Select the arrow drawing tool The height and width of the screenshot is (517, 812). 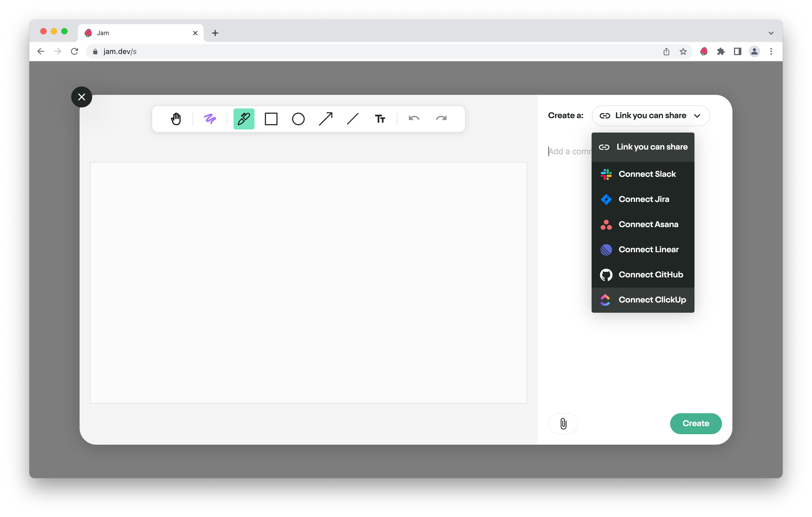[x=326, y=119]
